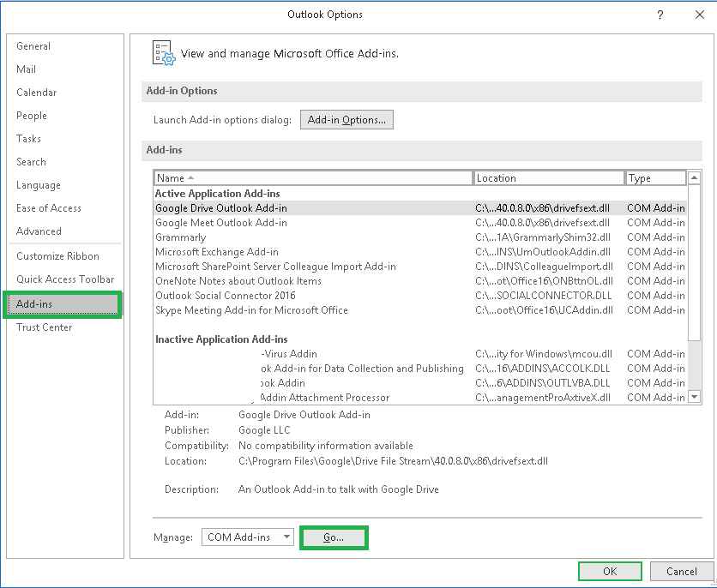Image resolution: width=717 pixels, height=588 pixels.
Task: Select Ease of Access category
Action: 49,208
